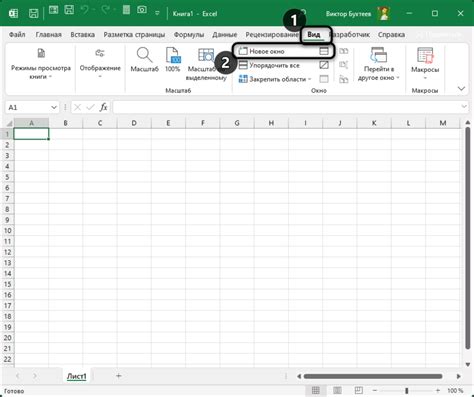Select column K header
Image resolution: width=474 pixels, height=397 pixels.
coord(374,123)
